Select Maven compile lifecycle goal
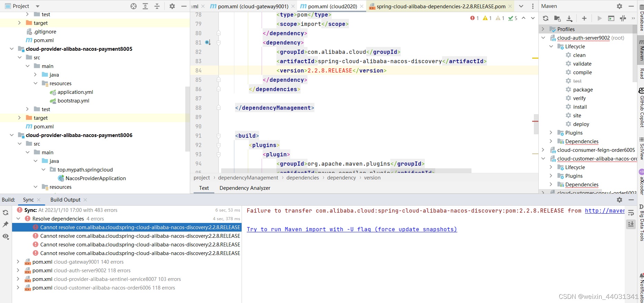The height and width of the screenshot is (303, 644). (582, 72)
